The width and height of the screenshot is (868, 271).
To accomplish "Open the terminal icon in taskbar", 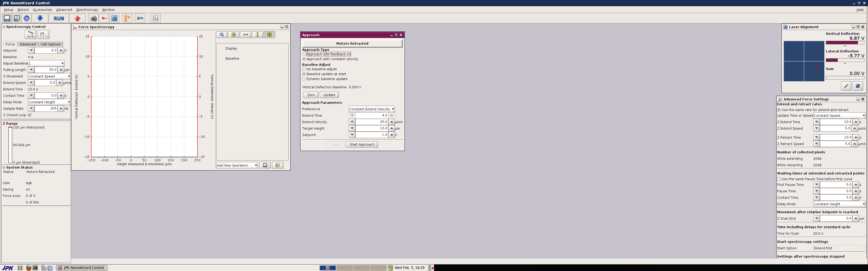I will click(35, 268).
